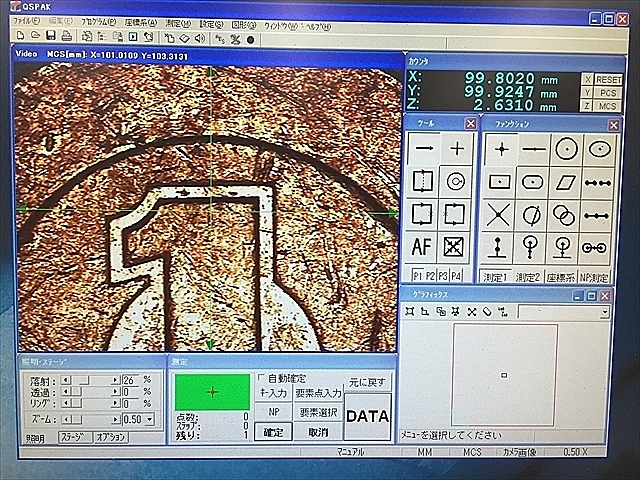Open the プログラム(P) menu
Viewport: 640px width, 480px height.
pyautogui.click(x=98, y=22)
